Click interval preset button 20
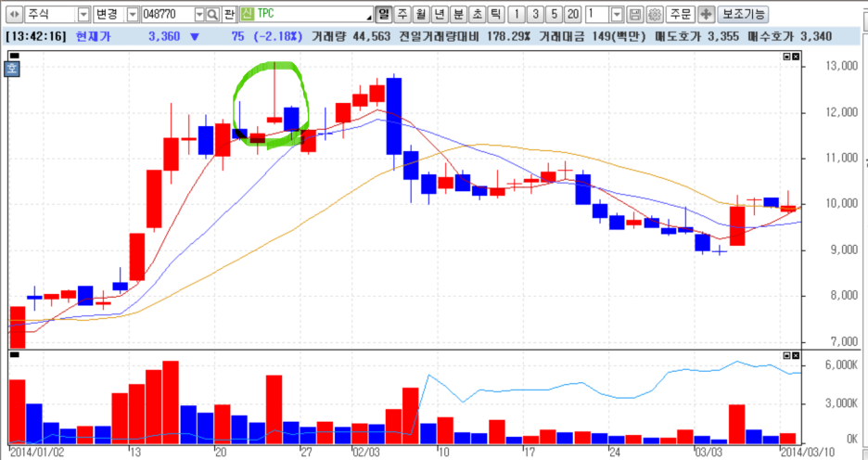The image size is (868, 460). [573, 15]
